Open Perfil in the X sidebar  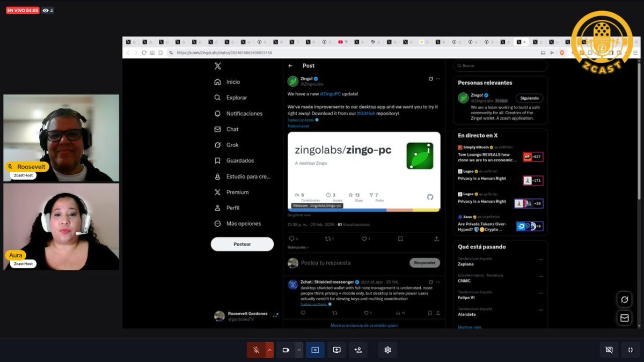tap(227, 208)
